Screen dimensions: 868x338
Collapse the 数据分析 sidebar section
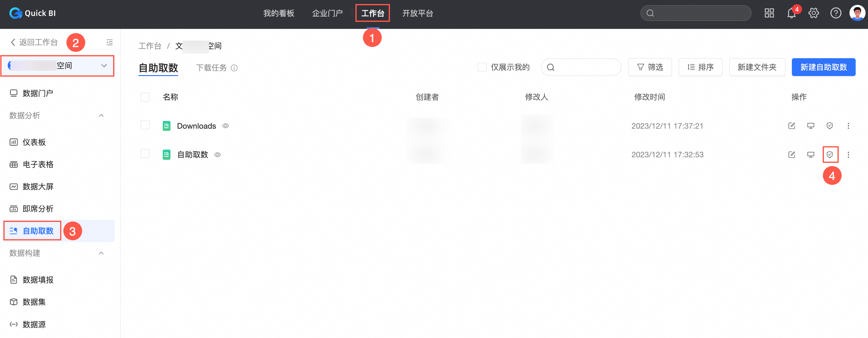pyautogui.click(x=101, y=116)
